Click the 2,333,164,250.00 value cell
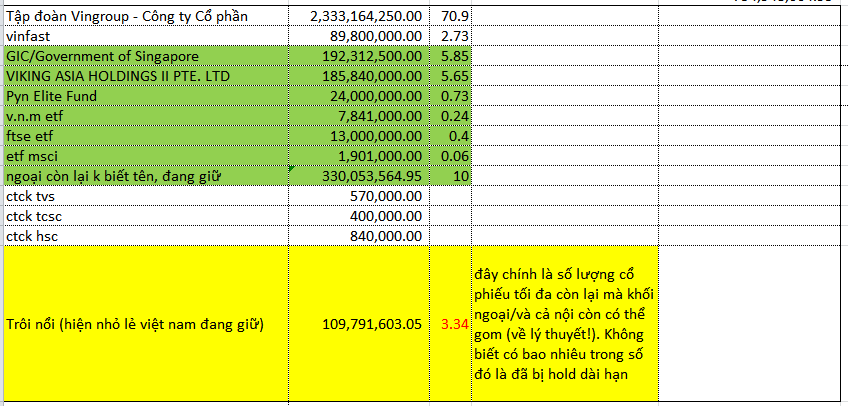The width and height of the screenshot is (848, 406). point(359,17)
